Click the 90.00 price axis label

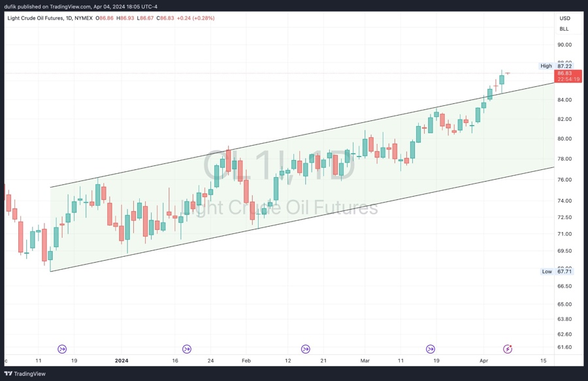point(564,44)
